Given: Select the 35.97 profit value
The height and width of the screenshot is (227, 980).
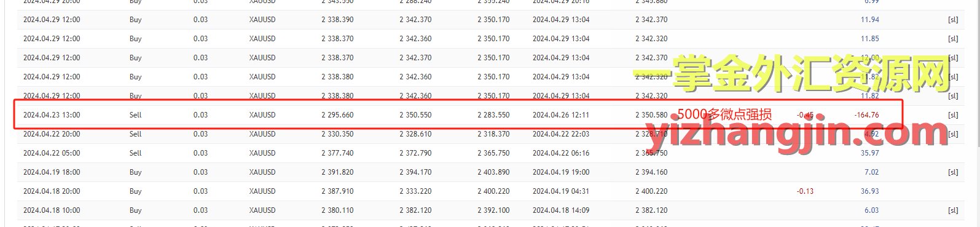Looking at the screenshot, I should [x=869, y=153].
